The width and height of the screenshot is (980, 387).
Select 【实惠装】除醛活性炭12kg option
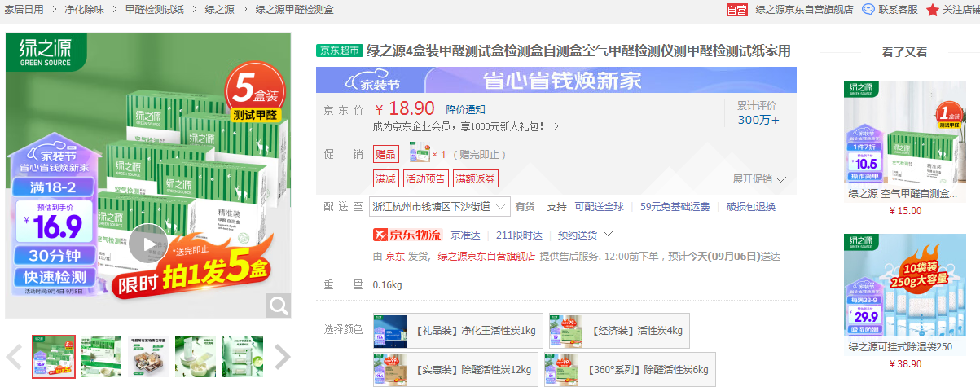(456, 370)
